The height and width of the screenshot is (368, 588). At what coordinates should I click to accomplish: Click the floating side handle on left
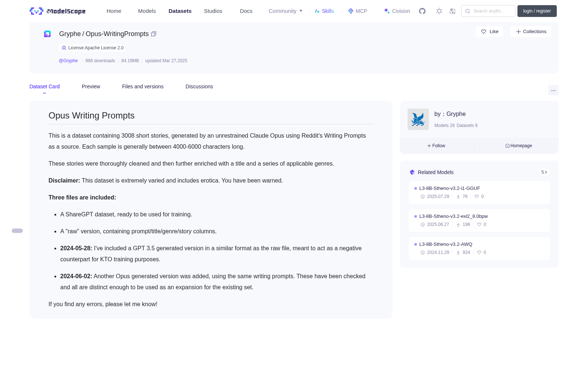pos(17,231)
